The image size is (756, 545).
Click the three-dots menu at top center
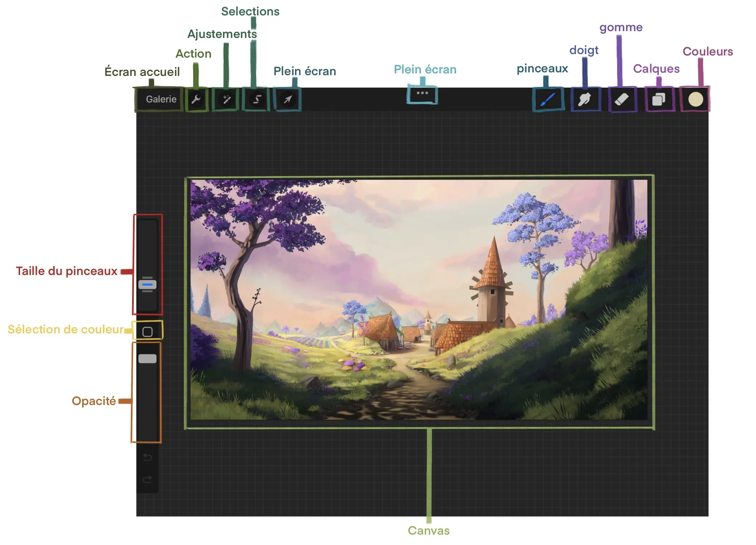(x=422, y=93)
